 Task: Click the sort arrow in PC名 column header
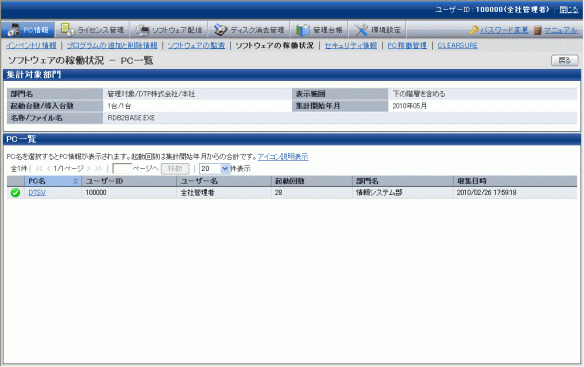(x=75, y=181)
